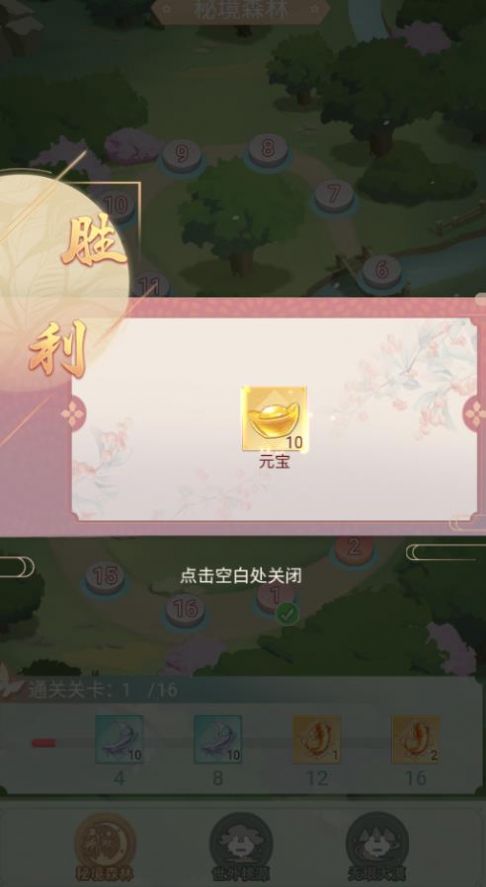
Task: Click the 秘境森林 title banner
Action: pyautogui.click(x=243, y=10)
